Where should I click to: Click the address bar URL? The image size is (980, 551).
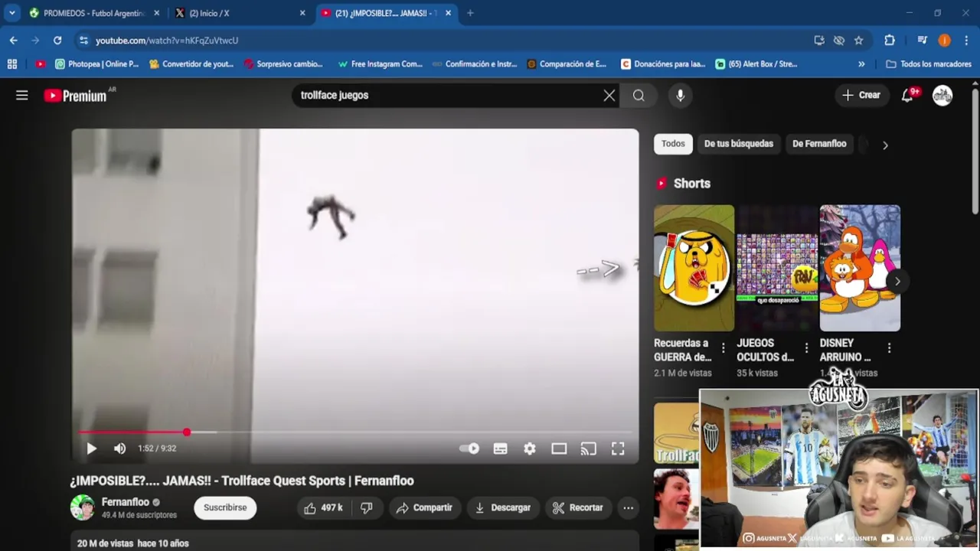pyautogui.click(x=167, y=41)
